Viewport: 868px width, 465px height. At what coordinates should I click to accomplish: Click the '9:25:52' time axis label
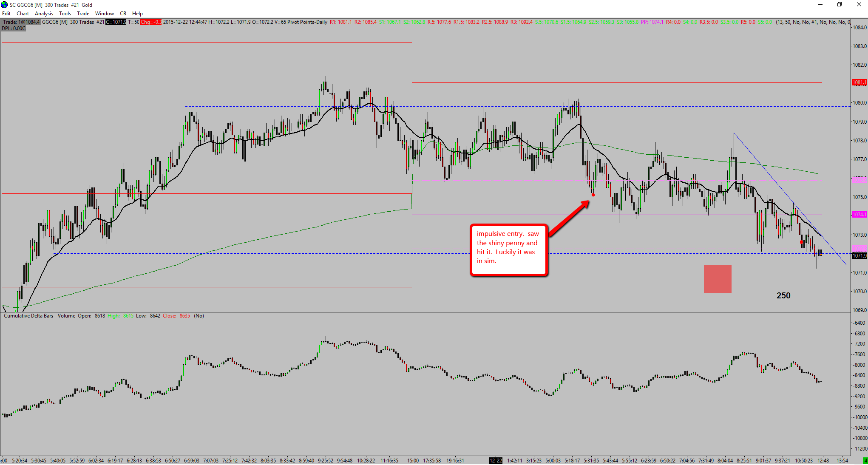(326, 461)
